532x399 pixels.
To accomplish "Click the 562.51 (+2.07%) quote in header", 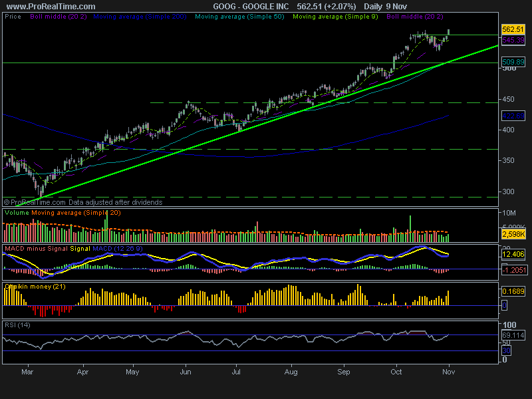I will click(x=327, y=7).
